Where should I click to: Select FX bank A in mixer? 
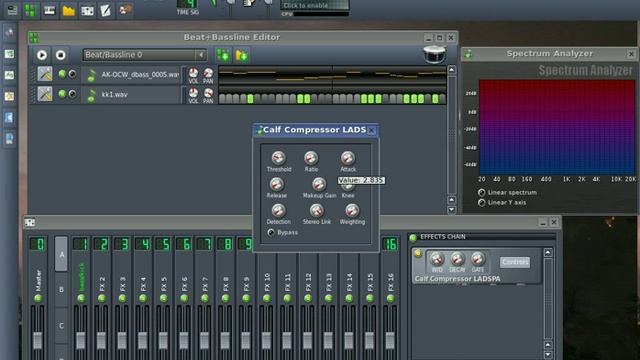pyautogui.click(x=62, y=254)
